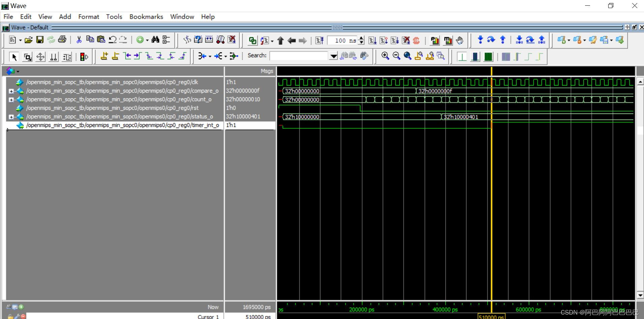Click the Insert Cursor icon
Screen dimensions: 644x319
point(104,56)
